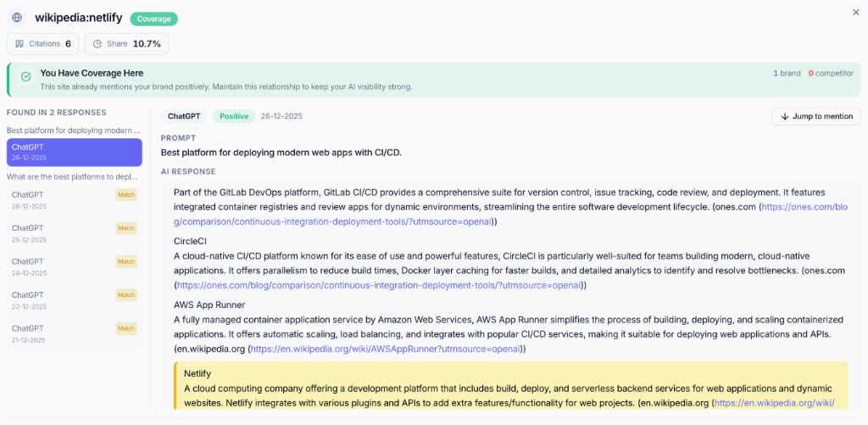Close the panel with the X icon

click(x=856, y=12)
